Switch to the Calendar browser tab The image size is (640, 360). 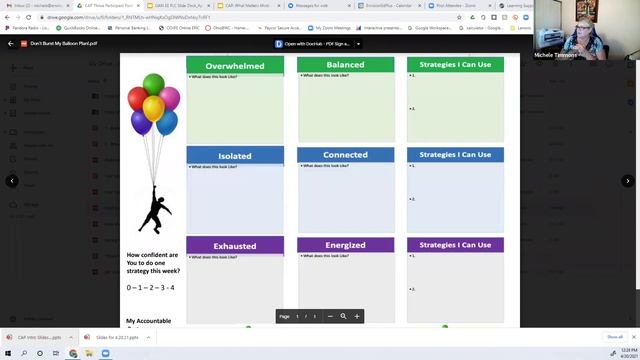pyautogui.click(x=390, y=6)
